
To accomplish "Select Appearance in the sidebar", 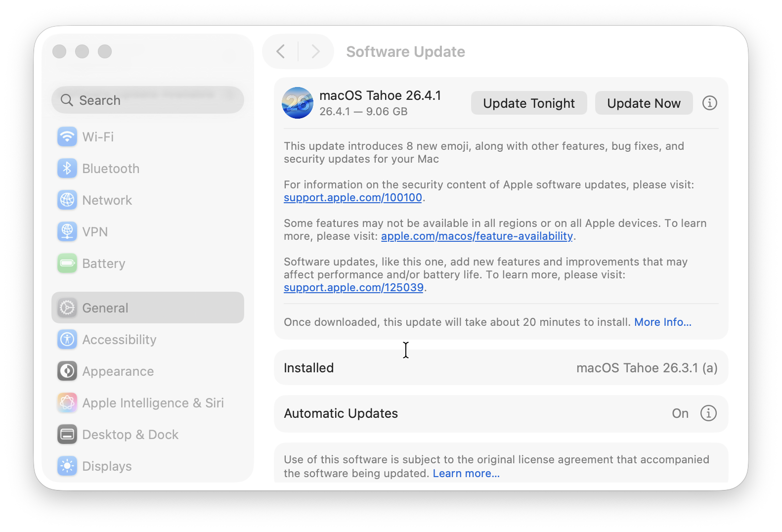I will coord(148,371).
